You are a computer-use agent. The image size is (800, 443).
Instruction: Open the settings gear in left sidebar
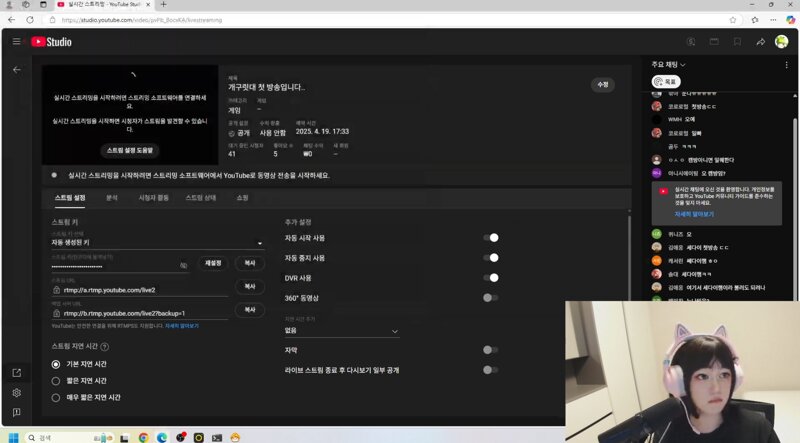(x=17, y=392)
